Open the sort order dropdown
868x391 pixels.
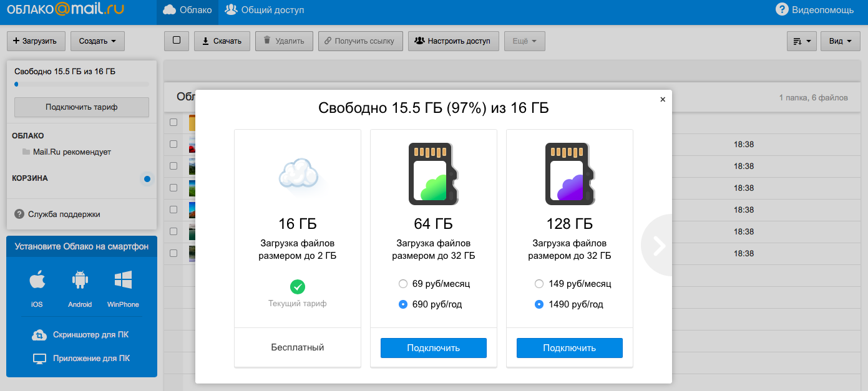click(802, 41)
